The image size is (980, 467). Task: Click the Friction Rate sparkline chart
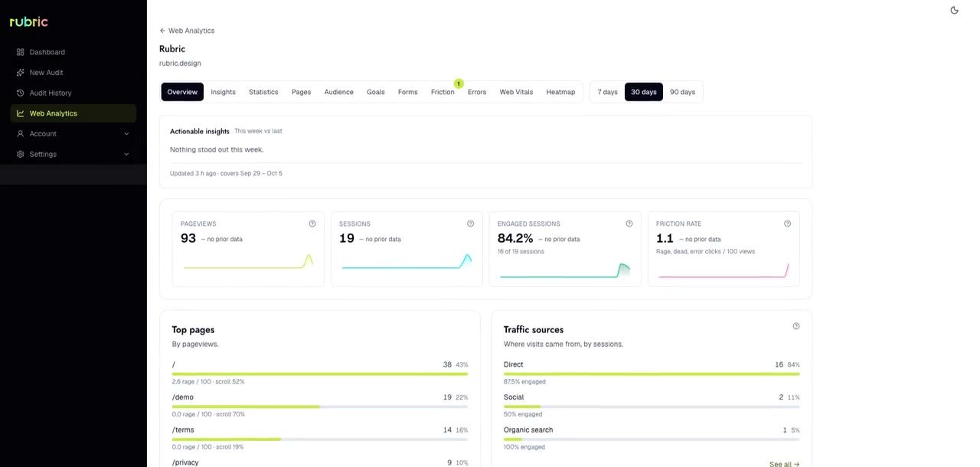tap(724, 269)
